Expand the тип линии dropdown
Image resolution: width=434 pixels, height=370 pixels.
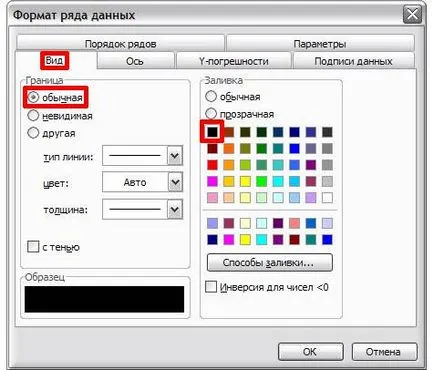[175, 155]
